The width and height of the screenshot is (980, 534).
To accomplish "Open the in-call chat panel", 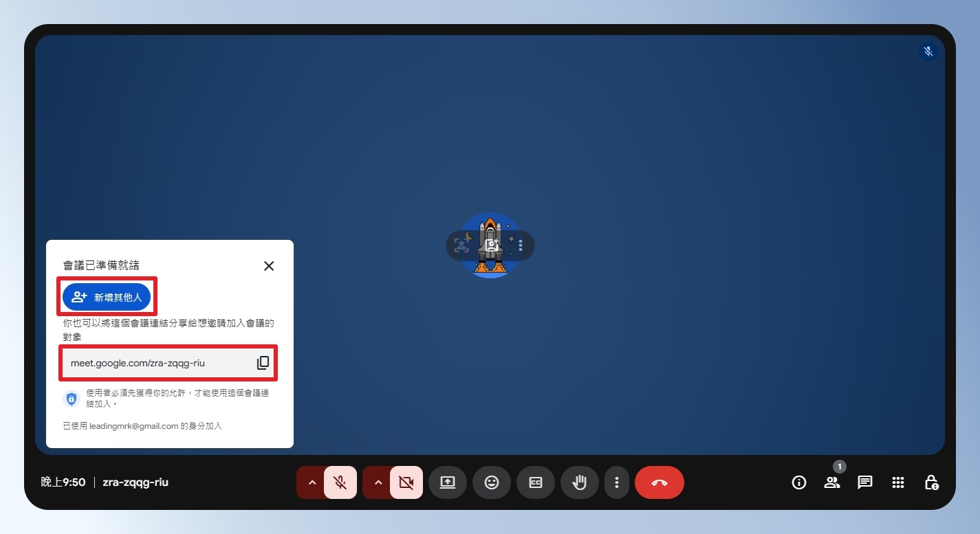I will (x=865, y=482).
